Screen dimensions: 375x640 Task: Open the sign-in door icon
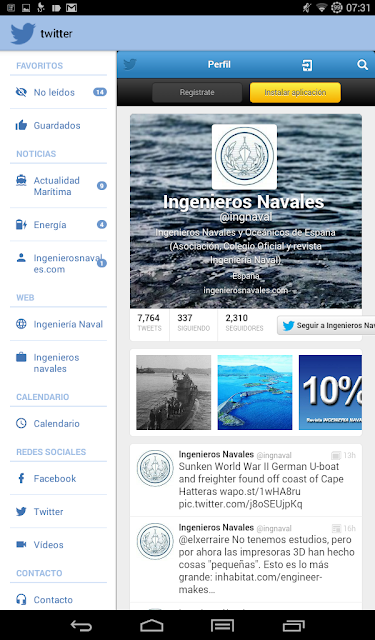tap(307, 65)
